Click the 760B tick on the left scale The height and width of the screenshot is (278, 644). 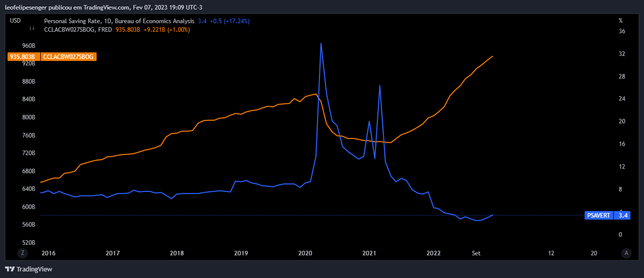click(x=29, y=135)
